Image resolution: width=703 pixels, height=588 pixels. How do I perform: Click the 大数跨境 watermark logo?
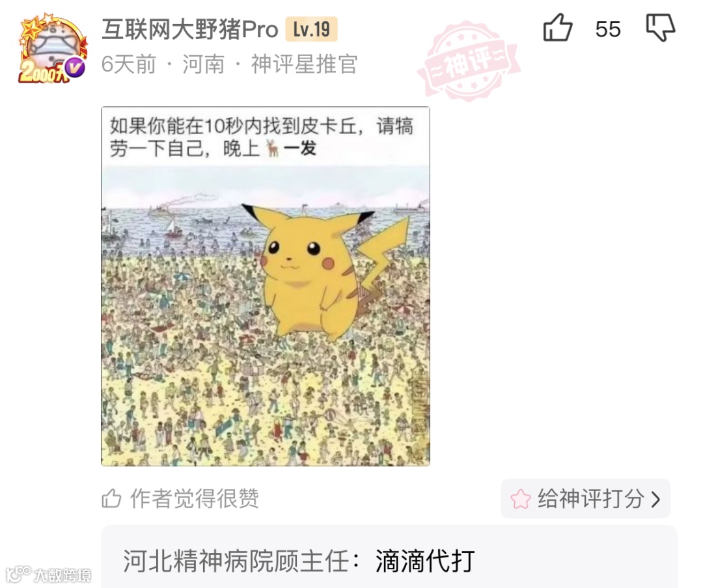pyautogui.click(x=48, y=574)
